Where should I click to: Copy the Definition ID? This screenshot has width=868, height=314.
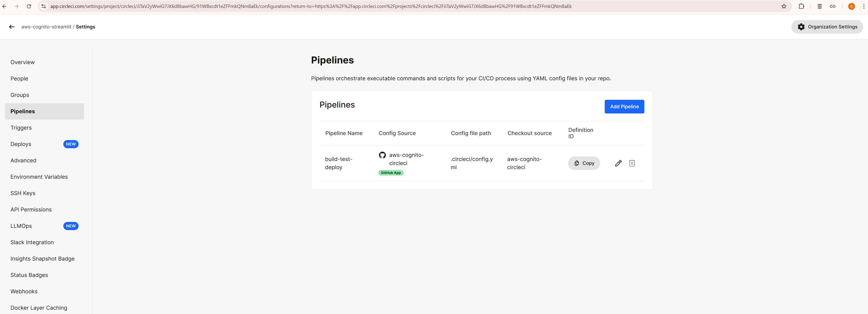pos(584,163)
